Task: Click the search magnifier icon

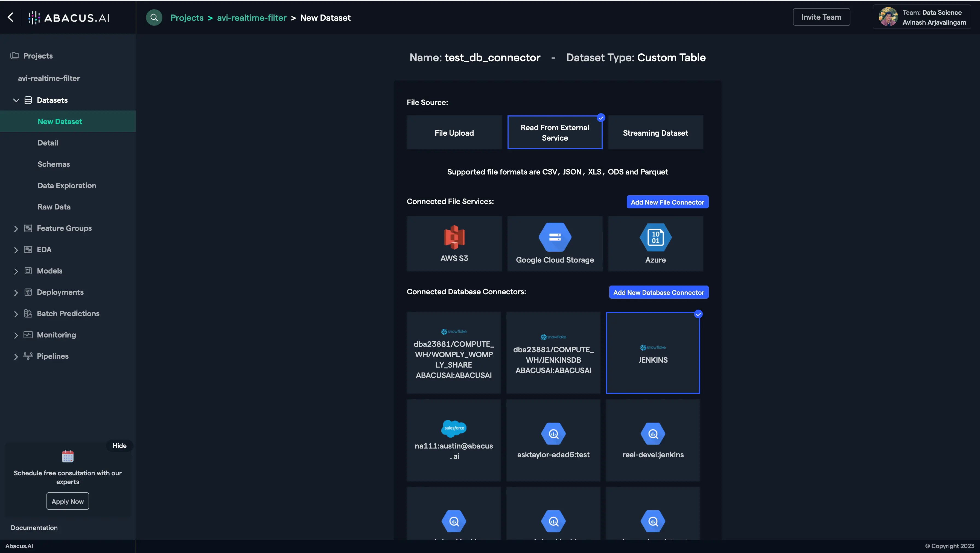Action: (154, 18)
